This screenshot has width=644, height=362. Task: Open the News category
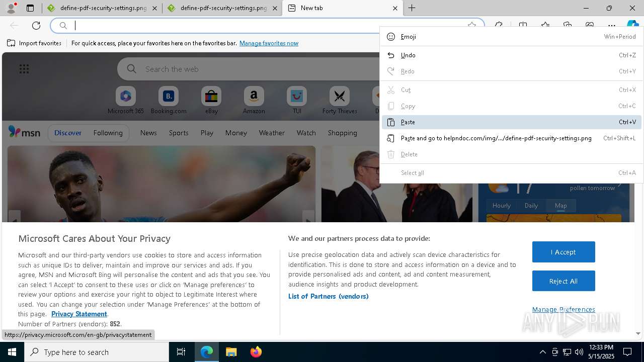[148, 133]
